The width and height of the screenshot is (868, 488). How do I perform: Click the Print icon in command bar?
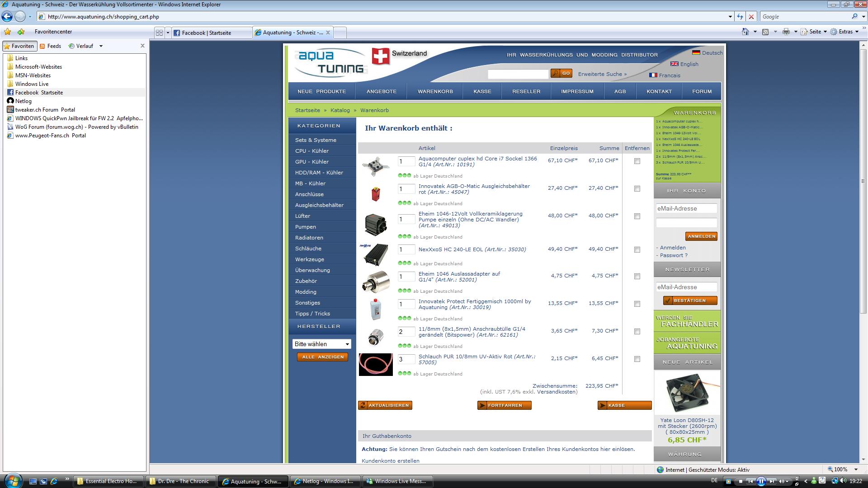click(x=786, y=32)
